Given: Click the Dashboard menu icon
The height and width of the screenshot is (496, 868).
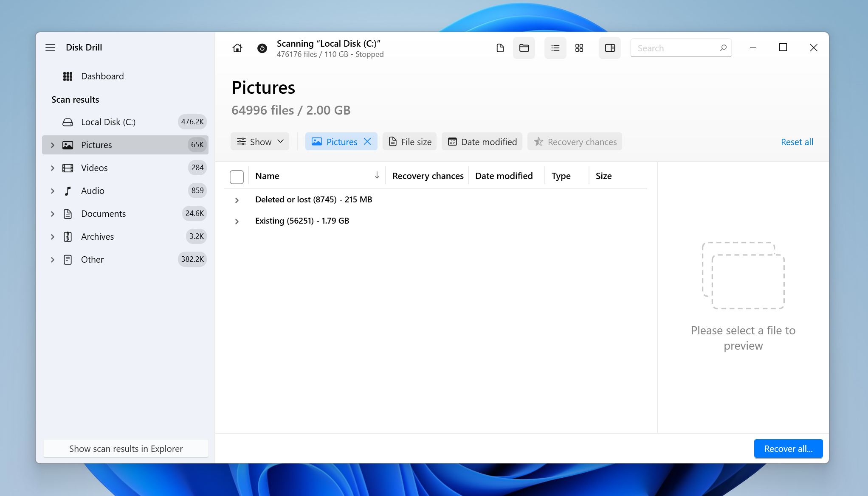Looking at the screenshot, I should point(68,76).
